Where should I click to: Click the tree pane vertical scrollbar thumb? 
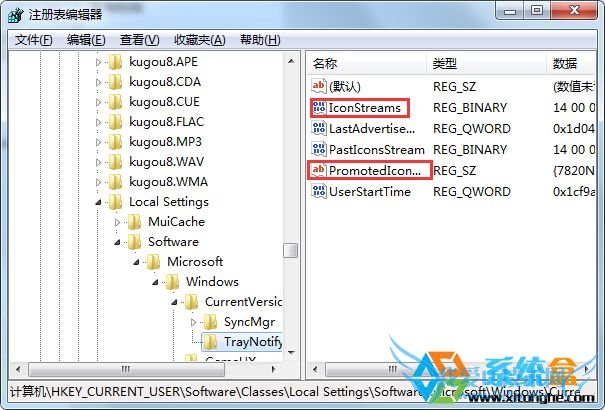(x=291, y=250)
